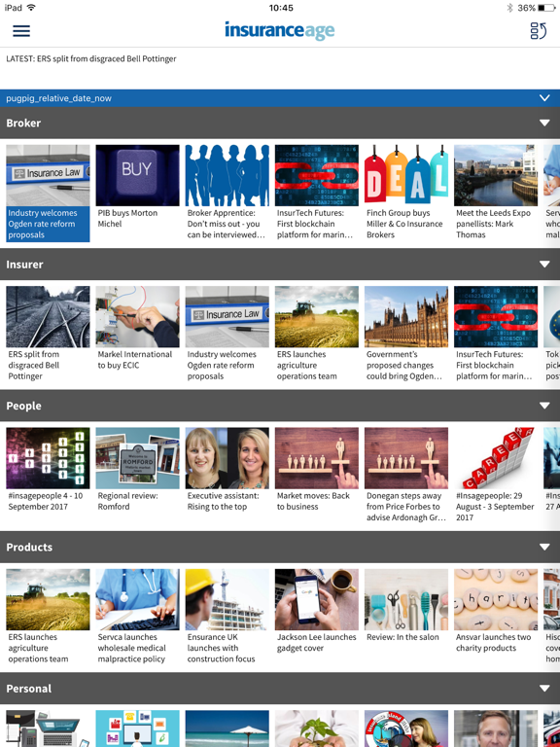This screenshot has height=747, width=560.
Task: Collapse the Insurer section arrow
Action: 544,265
